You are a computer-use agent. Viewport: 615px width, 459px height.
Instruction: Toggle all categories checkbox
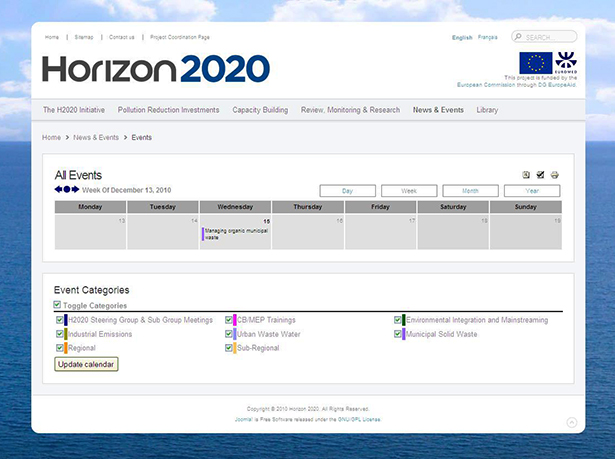pos(57,304)
